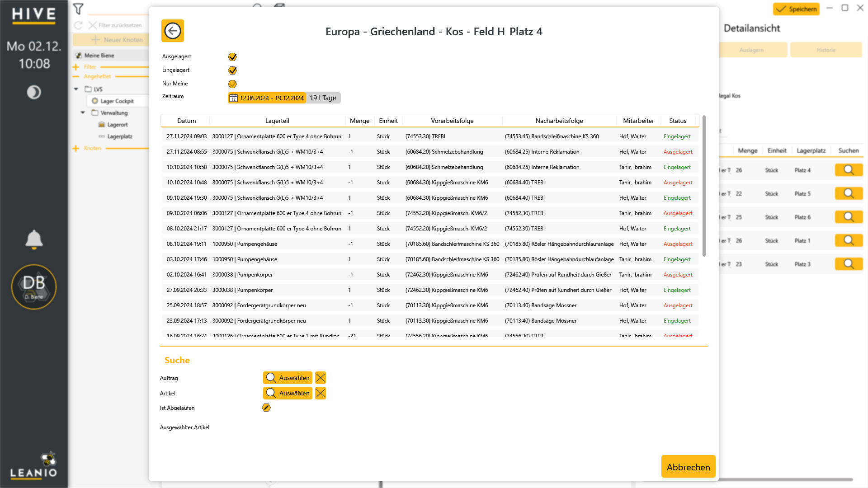868x488 pixels.
Task: Expand the Filter section plus
Action: point(75,67)
